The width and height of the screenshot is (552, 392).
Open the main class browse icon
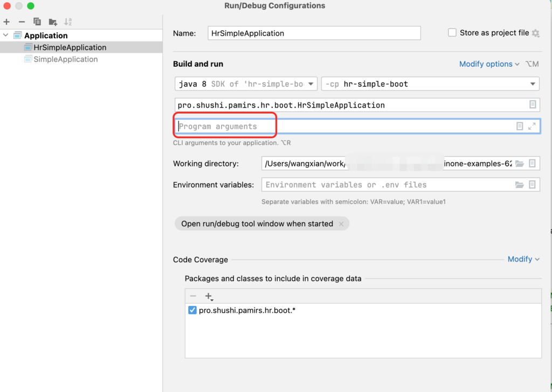[532, 104]
